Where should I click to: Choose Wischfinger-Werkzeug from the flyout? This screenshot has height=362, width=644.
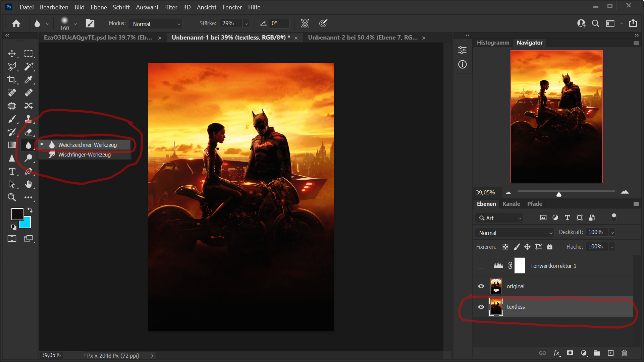(84, 155)
